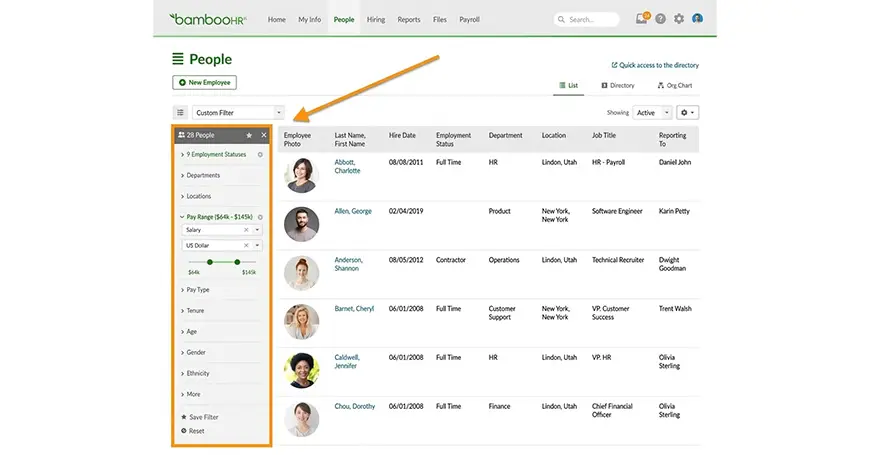Open the table settings gear dropdown
This screenshot has height=455, width=870.
[x=687, y=113]
